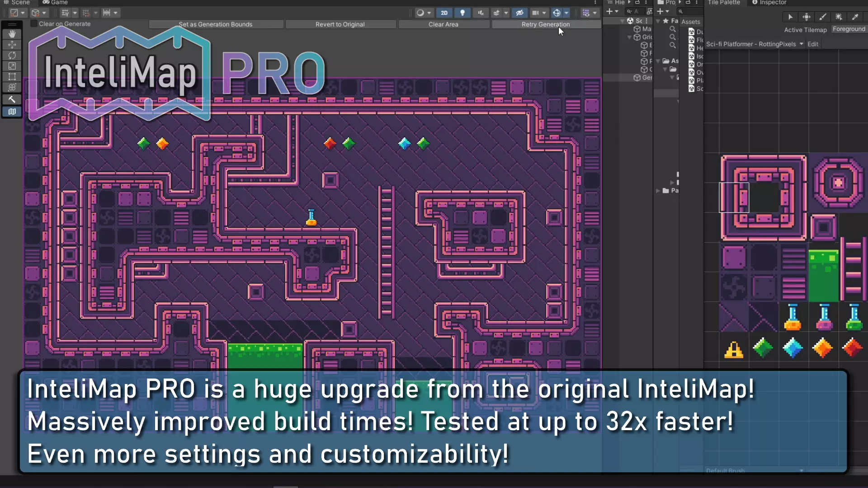Pick the orange potion tile in palette

793,317
